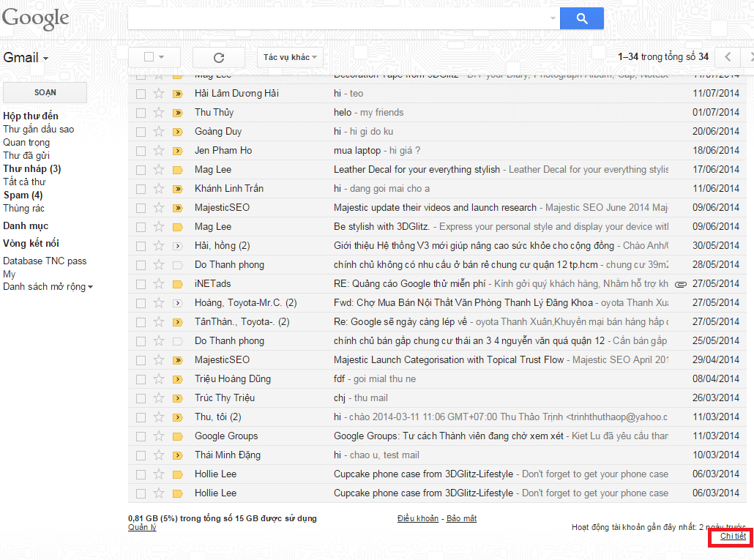Screen dimensions: 754x560
Task: Open the mua laptop email from Jen Pham Ho
Action: pyautogui.click(x=437, y=151)
